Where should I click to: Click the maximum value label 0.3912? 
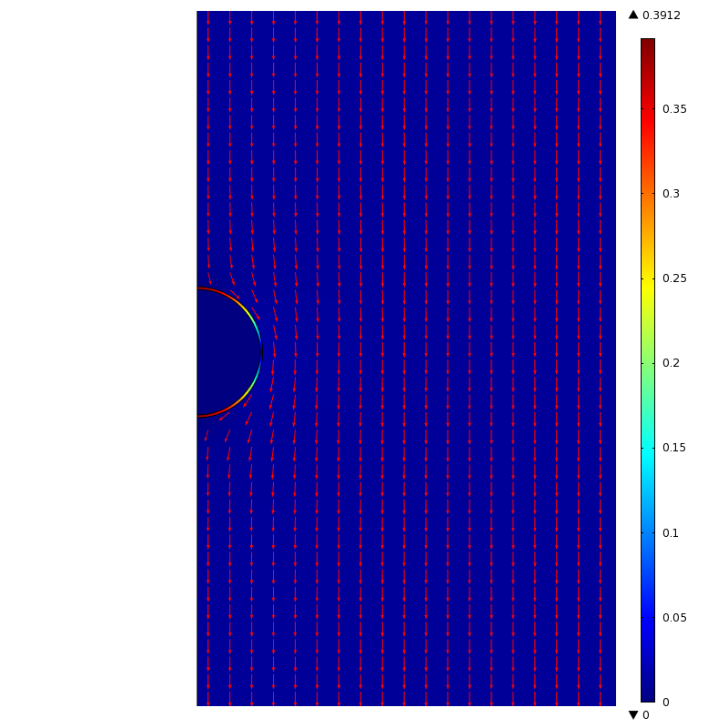(x=662, y=15)
